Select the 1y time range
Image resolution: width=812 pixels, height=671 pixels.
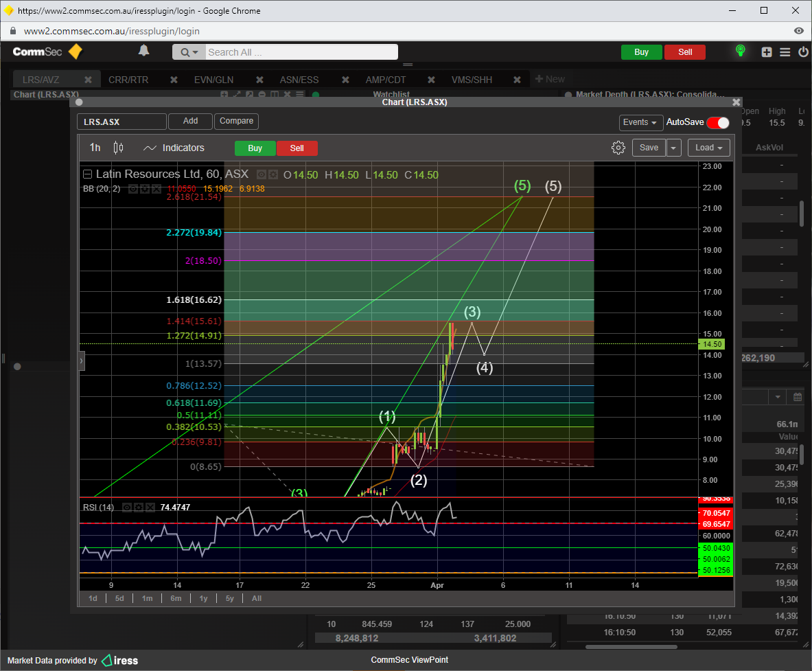click(204, 598)
